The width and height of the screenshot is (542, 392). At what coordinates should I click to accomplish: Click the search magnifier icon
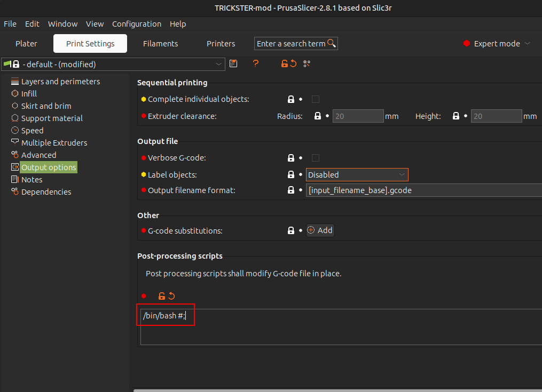[x=332, y=43]
